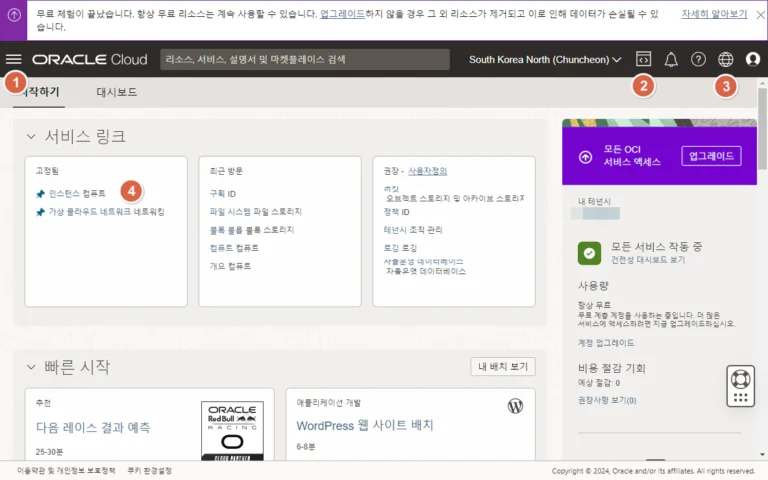Open the 다음 레이스 결과 예측 quickstart

(x=93, y=428)
